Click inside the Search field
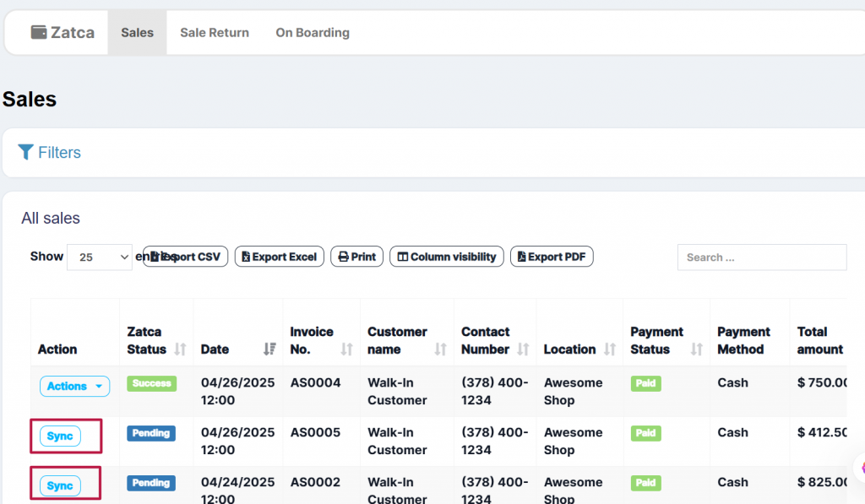The width and height of the screenshot is (865, 504). pyautogui.click(x=759, y=257)
